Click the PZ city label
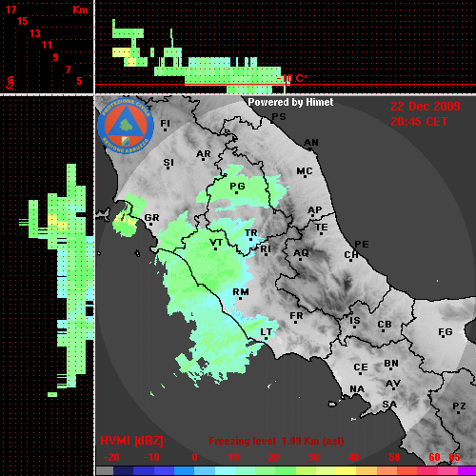The image size is (476, 476). 459,406
